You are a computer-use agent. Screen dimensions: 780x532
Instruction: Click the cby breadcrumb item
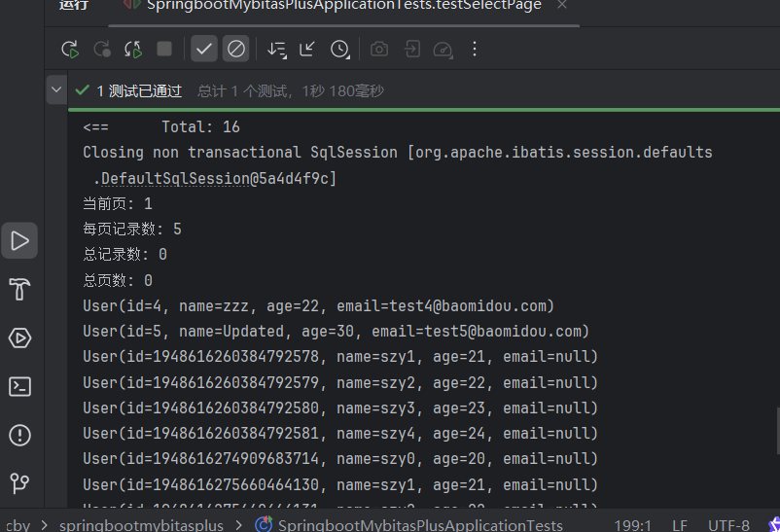[x=18, y=525]
